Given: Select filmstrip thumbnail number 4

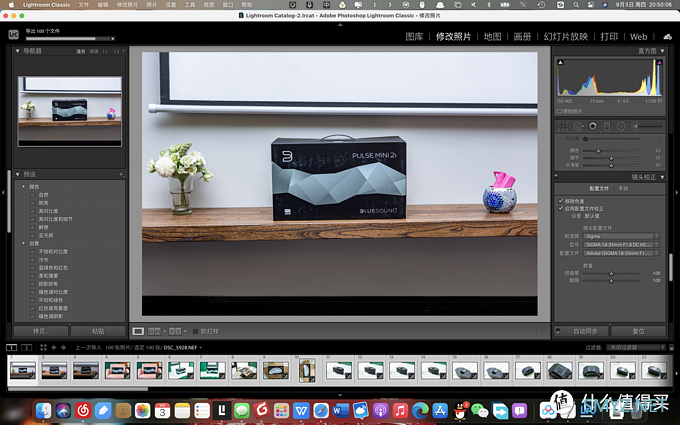Looking at the screenshot, I should click(x=117, y=371).
